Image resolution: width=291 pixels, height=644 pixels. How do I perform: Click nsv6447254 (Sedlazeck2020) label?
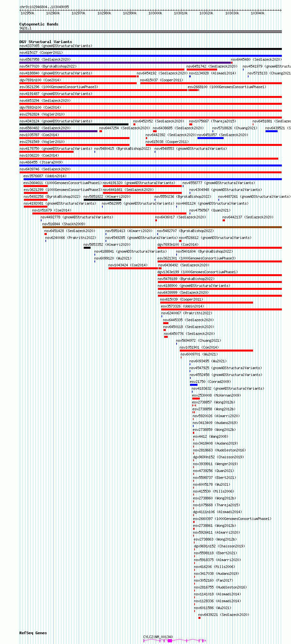tap(125, 128)
